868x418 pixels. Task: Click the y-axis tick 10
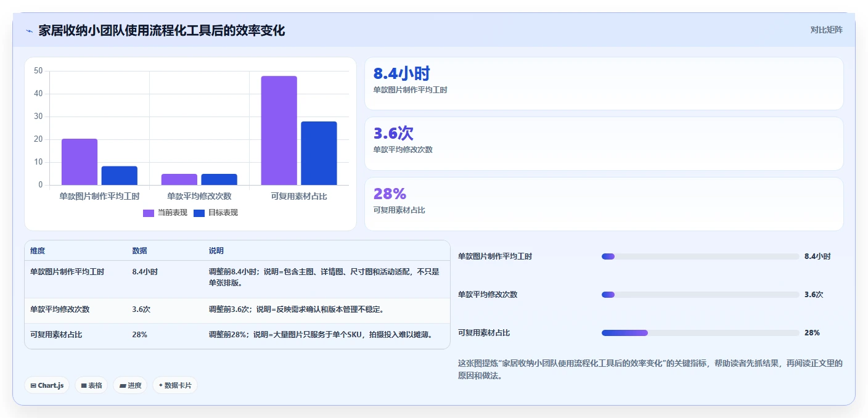click(x=38, y=162)
